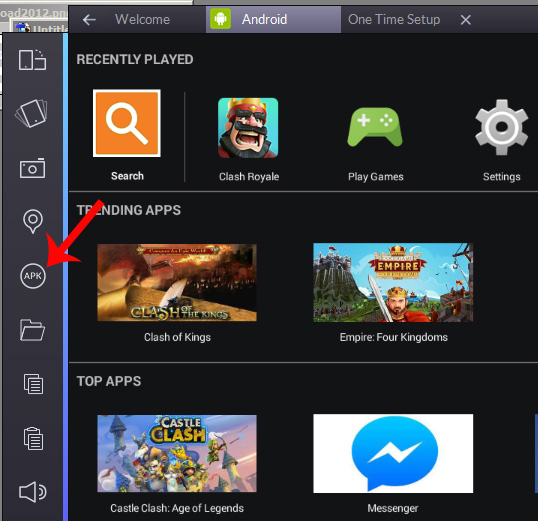
Task: Click the Settings label text
Action: (501, 176)
